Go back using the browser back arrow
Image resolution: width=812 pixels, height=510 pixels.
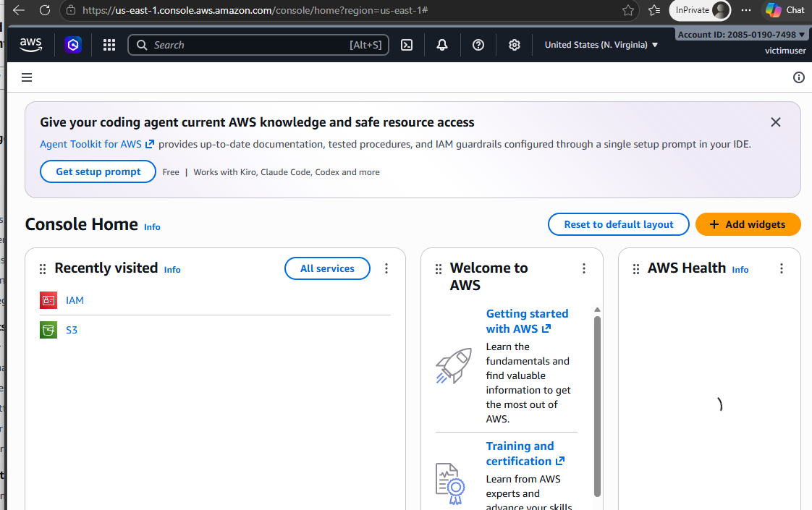(x=19, y=10)
